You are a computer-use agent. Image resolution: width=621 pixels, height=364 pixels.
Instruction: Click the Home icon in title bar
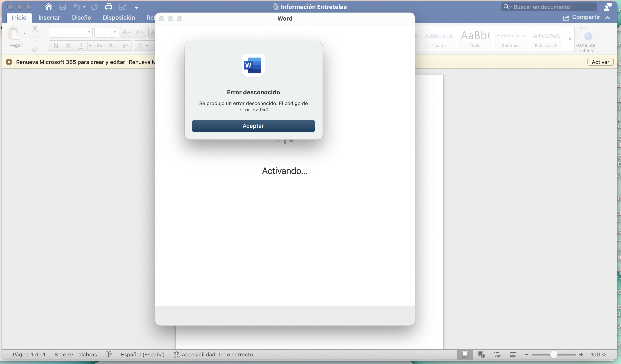(x=49, y=7)
